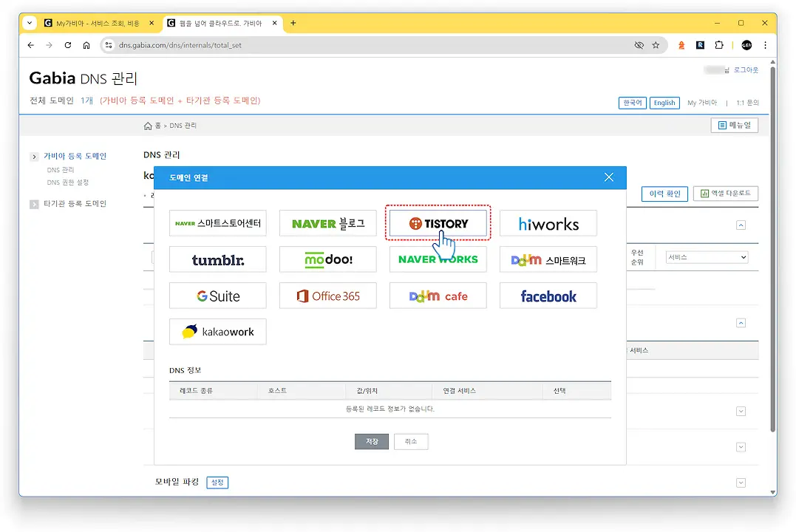This screenshot has height=532, width=796.
Task: Select the tumblr service tile
Action: click(x=218, y=259)
